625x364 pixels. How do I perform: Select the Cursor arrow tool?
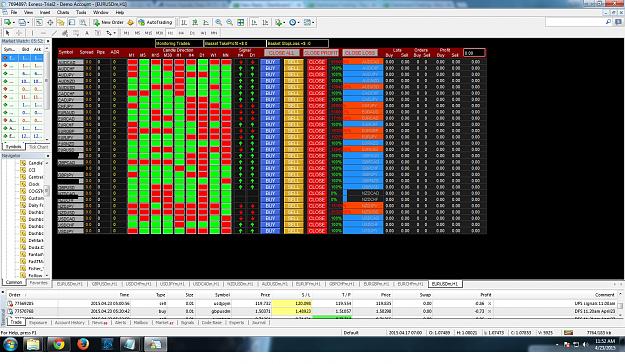pyautogui.click(x=7, y=33)
